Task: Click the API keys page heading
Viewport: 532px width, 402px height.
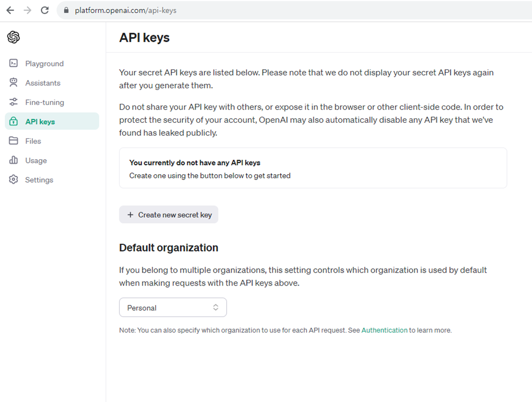Action: coord(144,38)
